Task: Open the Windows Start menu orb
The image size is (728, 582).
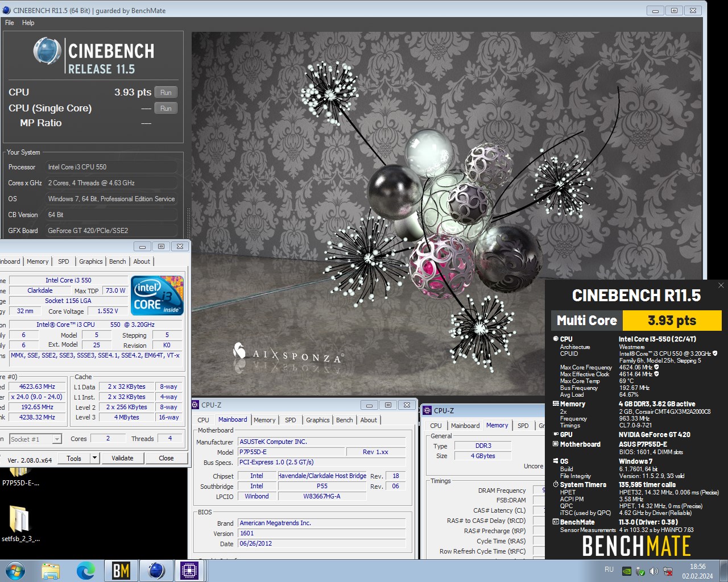Action: point(15,570)
